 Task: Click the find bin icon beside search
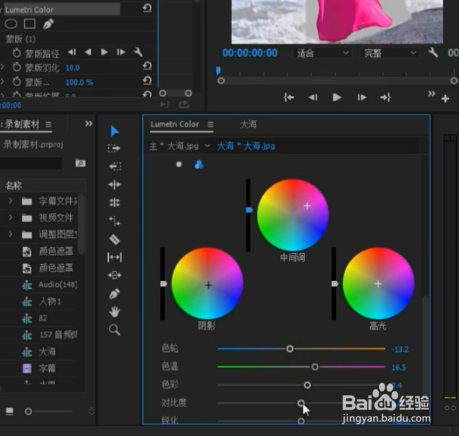[x=80, y=163]
